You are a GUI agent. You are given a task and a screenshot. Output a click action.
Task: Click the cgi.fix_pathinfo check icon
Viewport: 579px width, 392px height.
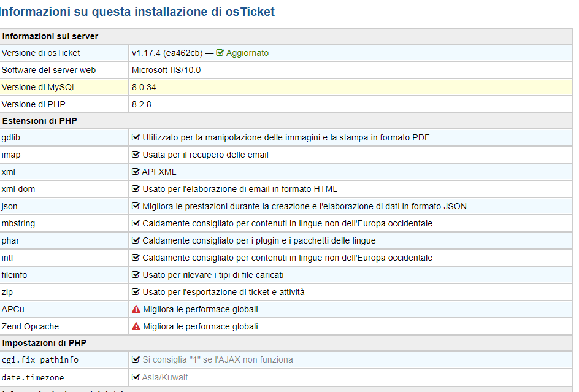tap(136, 359)
